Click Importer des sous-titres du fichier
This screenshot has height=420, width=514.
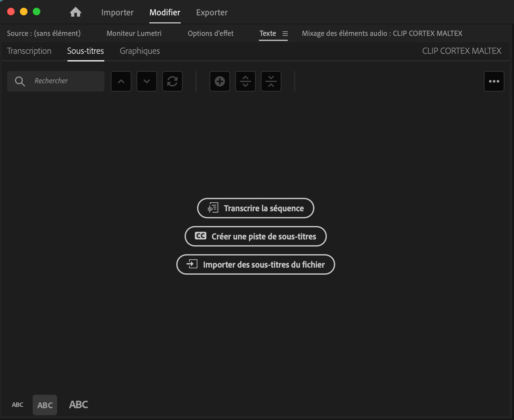point(256,264)
